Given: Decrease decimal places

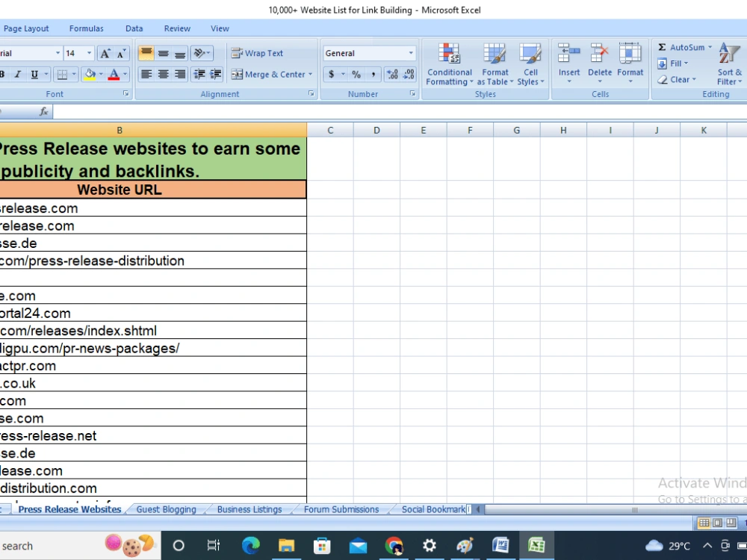Looking at the screenshot, I should pos(409,74).
